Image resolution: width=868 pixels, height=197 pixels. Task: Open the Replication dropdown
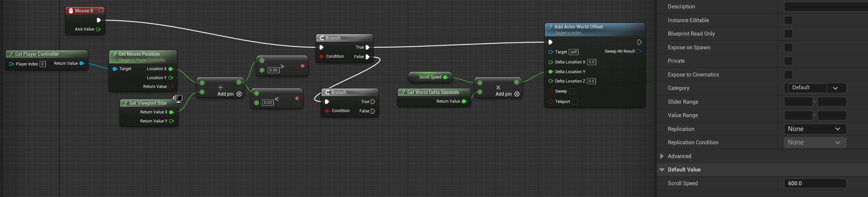pos(816,129)
